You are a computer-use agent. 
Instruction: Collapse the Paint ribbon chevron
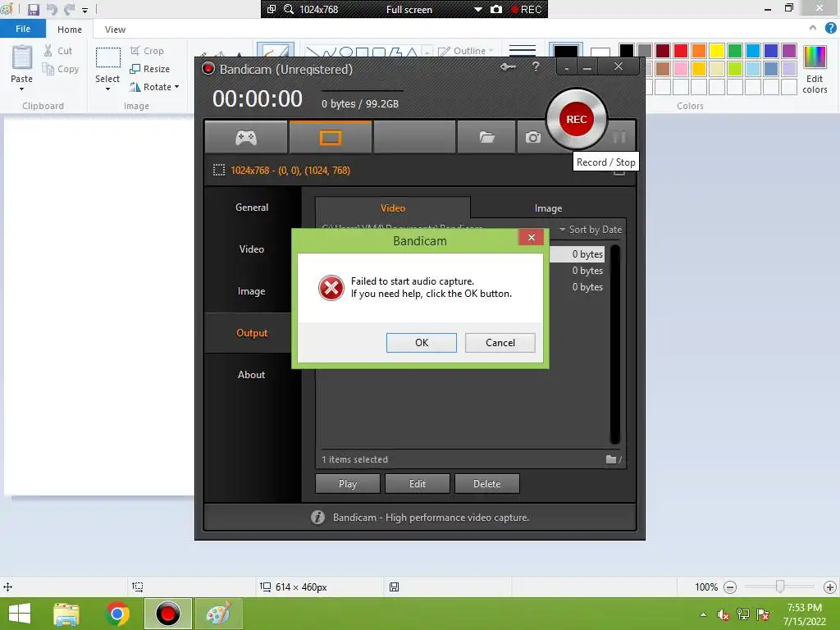[813, 28]
